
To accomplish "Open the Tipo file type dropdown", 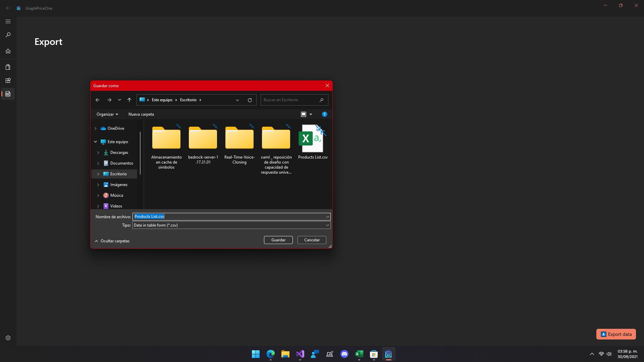I will [327, 225].
